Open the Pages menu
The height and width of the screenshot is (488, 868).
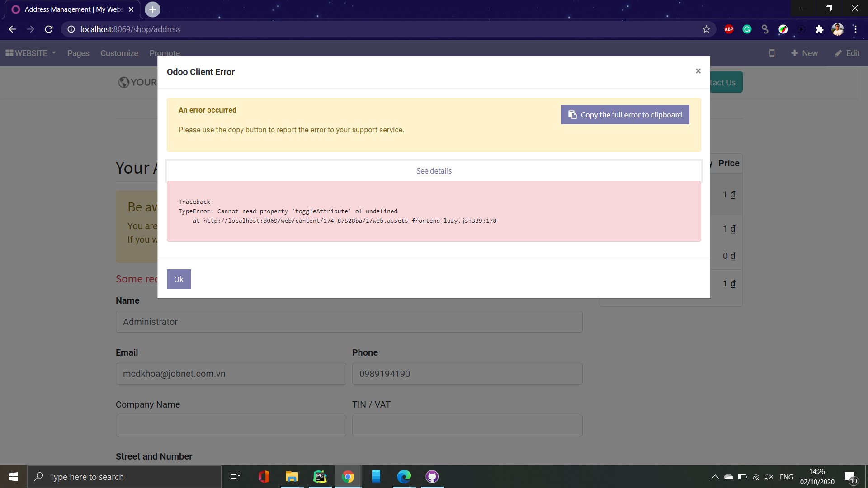[x=78, y=53]
